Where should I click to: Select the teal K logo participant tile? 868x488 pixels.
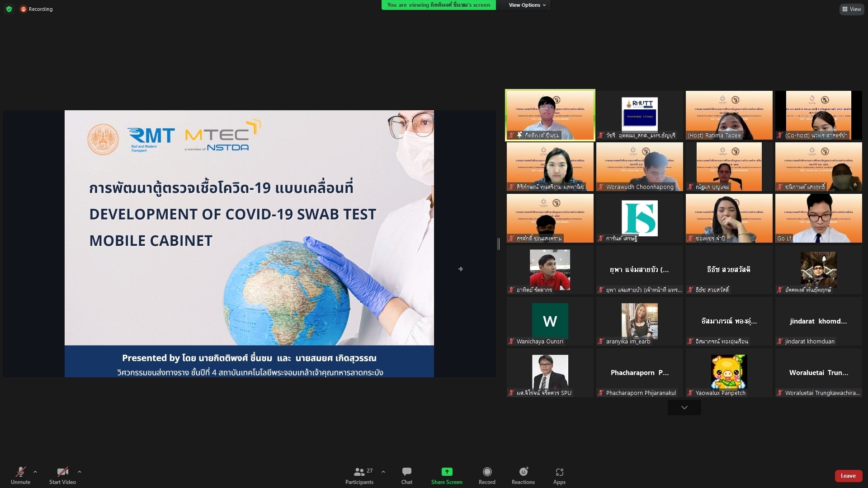pyautogui.click(x=640, y=218)
